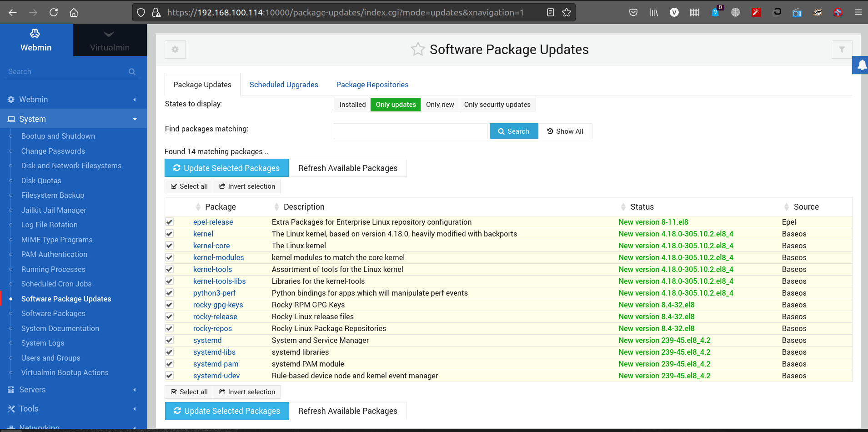Image resolution: width=868 pixels, height=432 pixels.
Task: Toggle the systemd-udev package checkbox
Action: coord(170,376)
